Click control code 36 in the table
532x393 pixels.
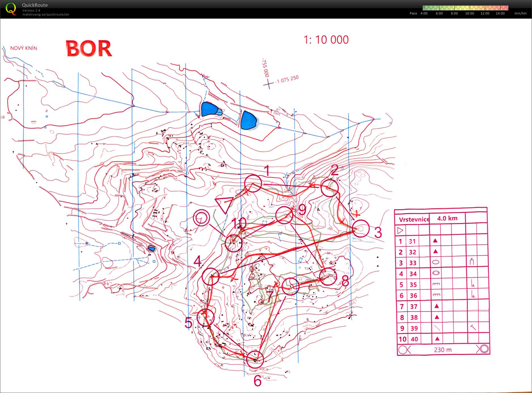(414, 296)
